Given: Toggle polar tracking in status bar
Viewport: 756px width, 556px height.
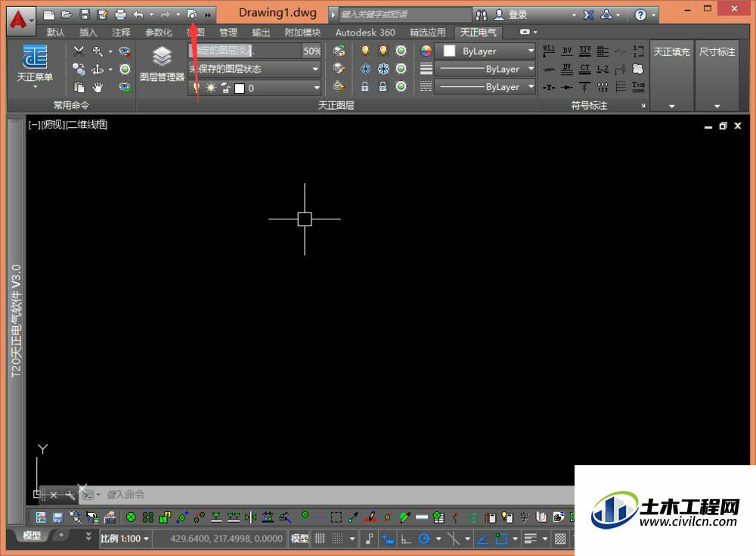Looking at the screenshot, I should click(x=424, y=538).
